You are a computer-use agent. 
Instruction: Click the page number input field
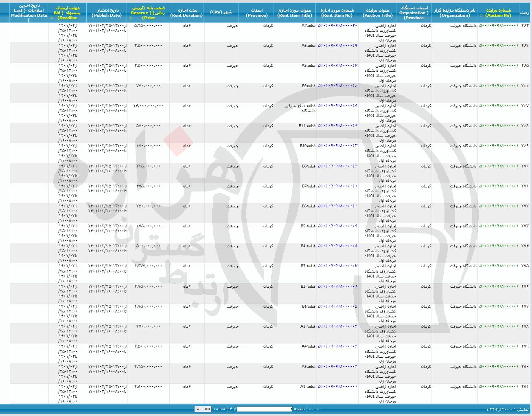265,409
